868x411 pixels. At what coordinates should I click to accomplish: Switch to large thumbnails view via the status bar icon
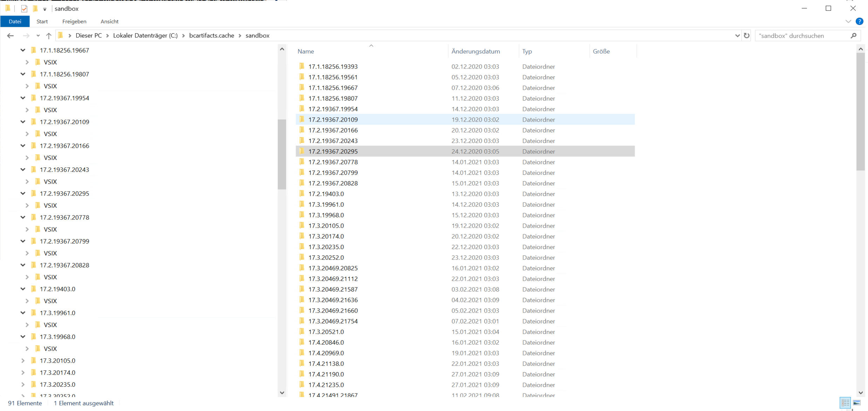[857, 403]
